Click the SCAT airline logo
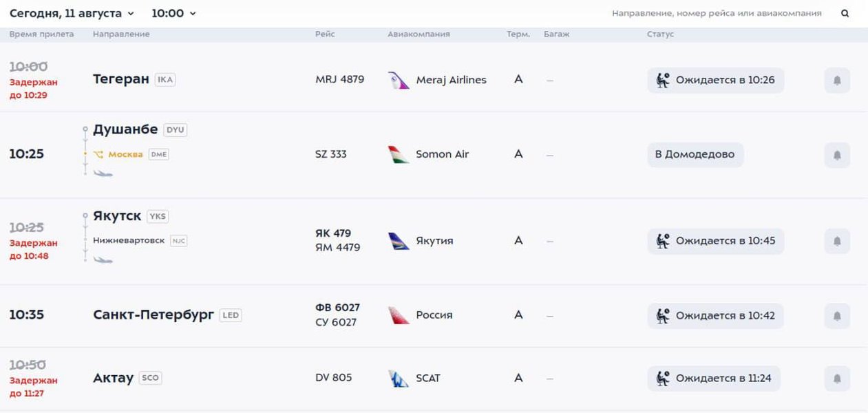Image resolution: width=868 pixels, height=413 pixels. click(399, 378)
